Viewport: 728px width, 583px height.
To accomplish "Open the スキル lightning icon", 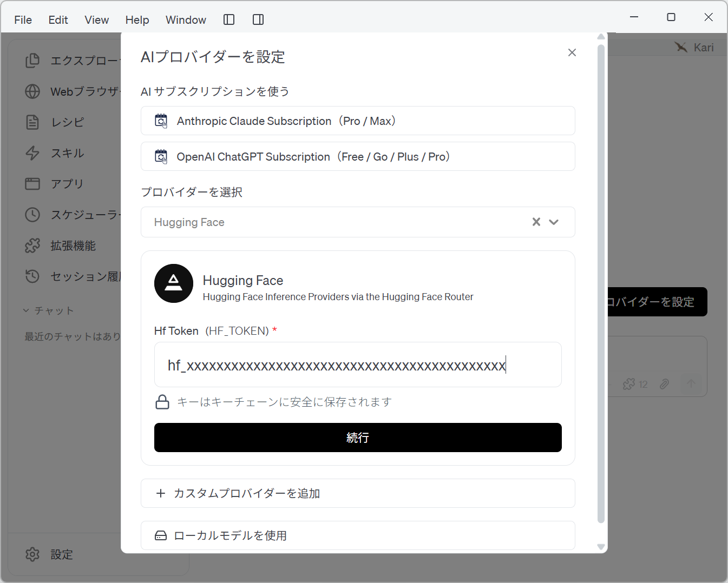I will (x=32, y=153).
